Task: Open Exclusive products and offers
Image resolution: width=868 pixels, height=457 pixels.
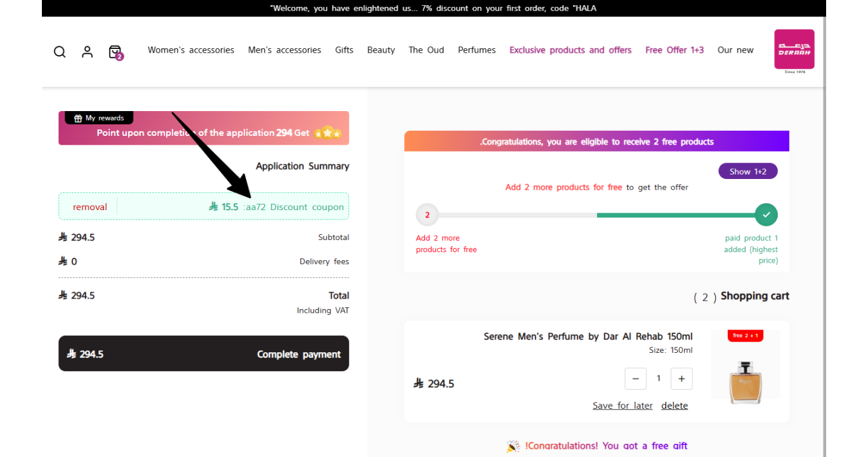Action: (570, 50)
